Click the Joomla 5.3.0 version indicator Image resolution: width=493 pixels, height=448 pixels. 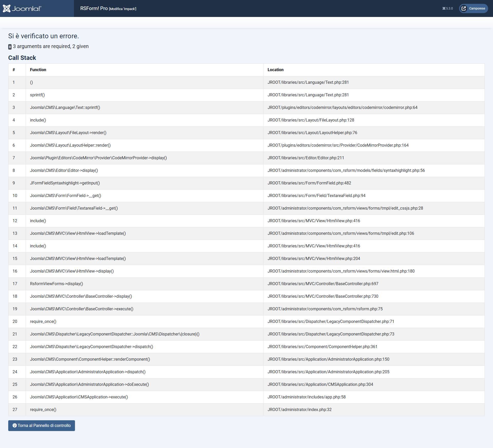pos(448,8)
